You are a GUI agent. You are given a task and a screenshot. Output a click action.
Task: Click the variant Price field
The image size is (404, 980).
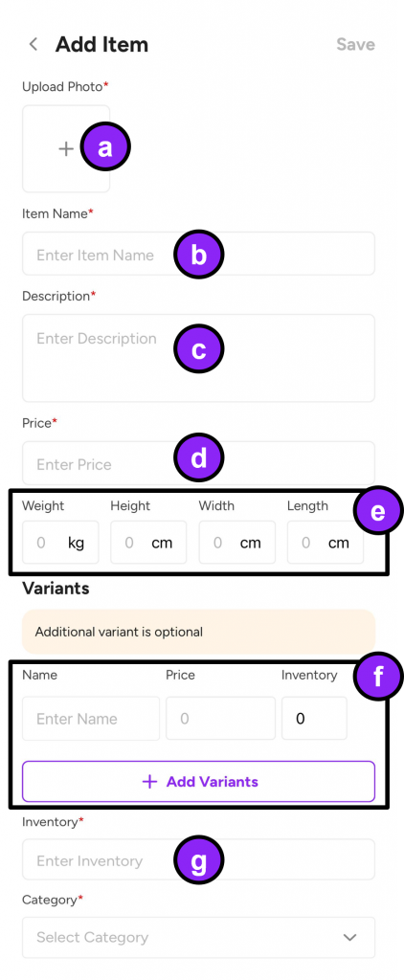[x=221, y=719]
